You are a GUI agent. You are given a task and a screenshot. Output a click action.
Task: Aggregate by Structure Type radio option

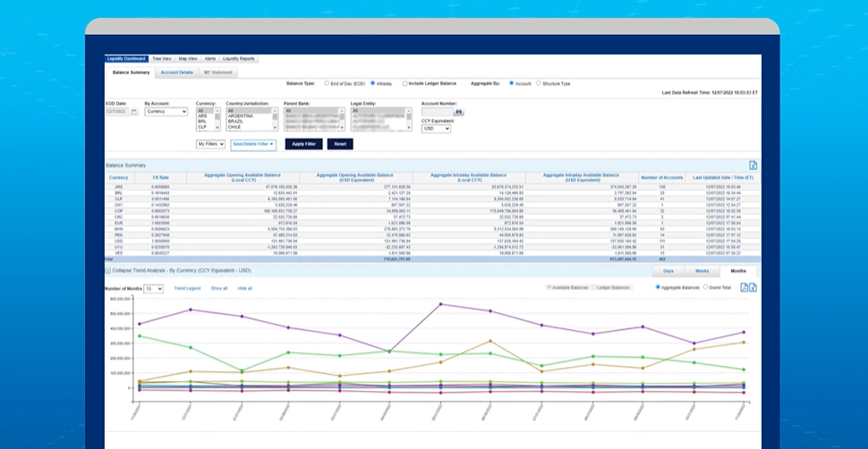[x=539, y=83]
